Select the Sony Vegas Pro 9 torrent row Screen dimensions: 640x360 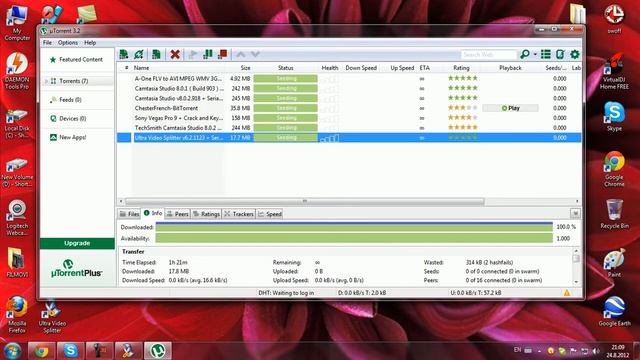(x=349, y=118)
